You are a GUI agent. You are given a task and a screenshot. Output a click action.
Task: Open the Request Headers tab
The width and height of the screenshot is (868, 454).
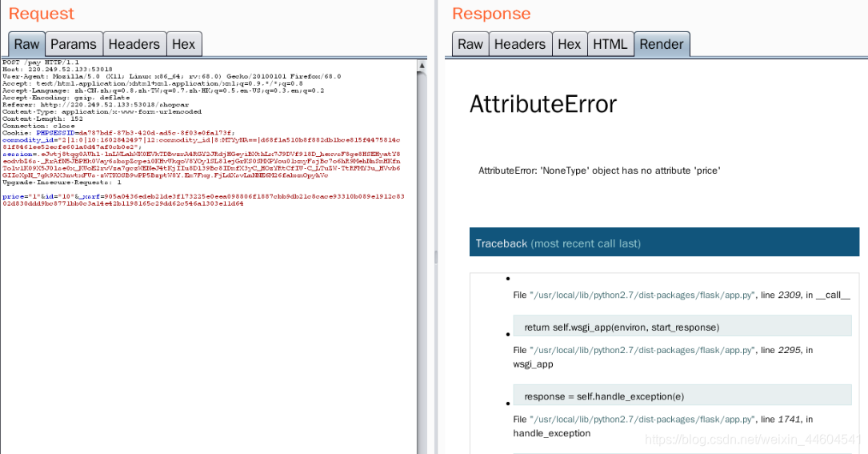[x=134, y=44]
